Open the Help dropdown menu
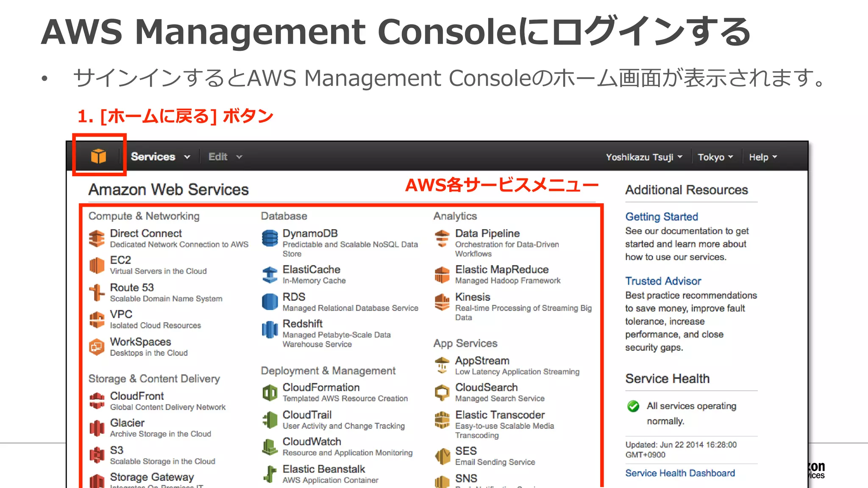This screenshot has height=488, width=868. [x=762, y=157]
